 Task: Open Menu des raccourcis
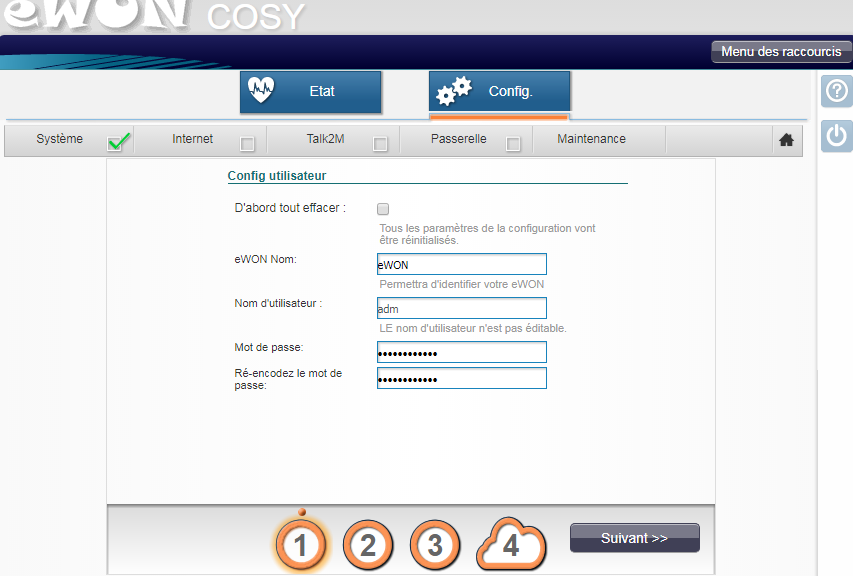click(780, 52)
